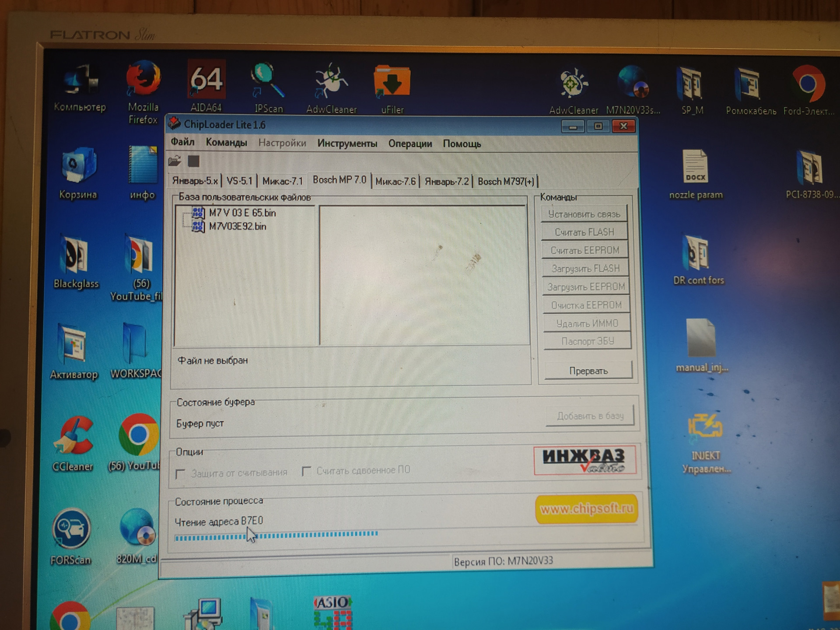Select M7 V 03 E 65.bin file
This screenshot has height=630, width=840.
click(242, 213)
